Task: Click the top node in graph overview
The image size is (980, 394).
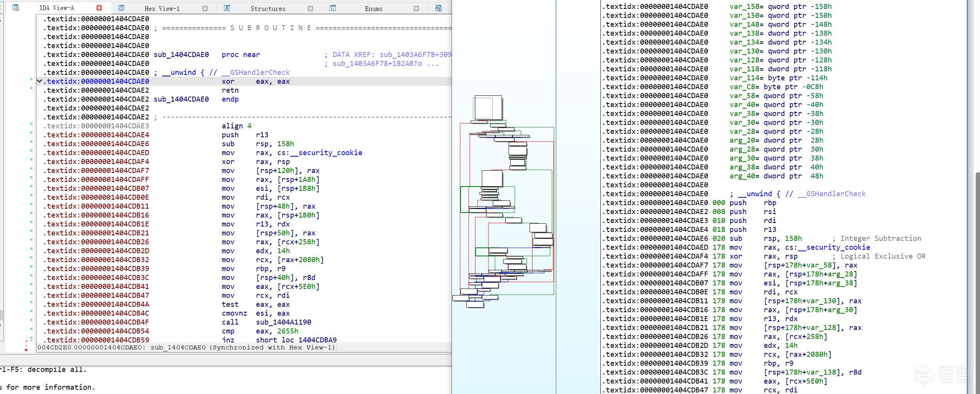Action: [488, 107]
